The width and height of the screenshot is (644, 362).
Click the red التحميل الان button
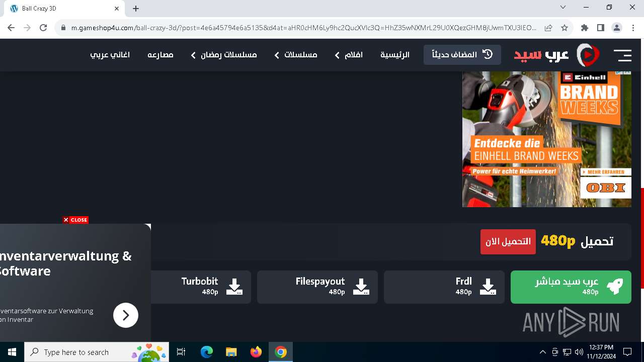pos(508,242)
